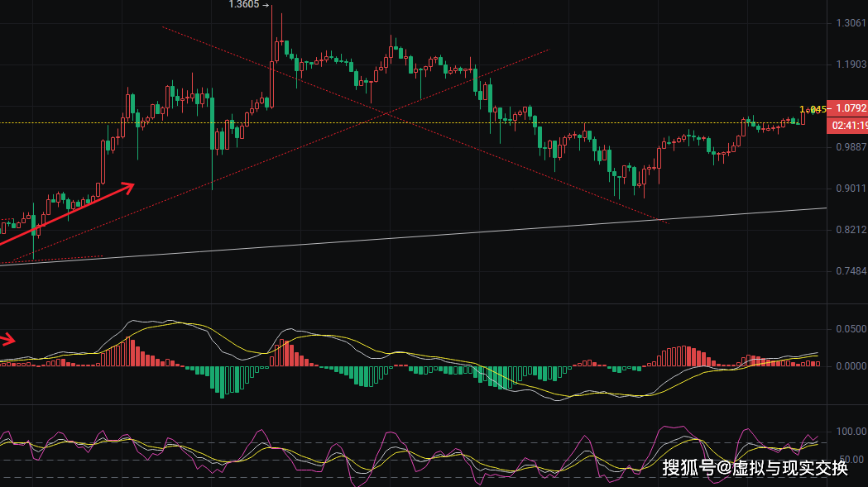The width and height of the screenshot is (868, 487).
Task: Select the white rising trendline at right end
Action: (x=786, y=211)
